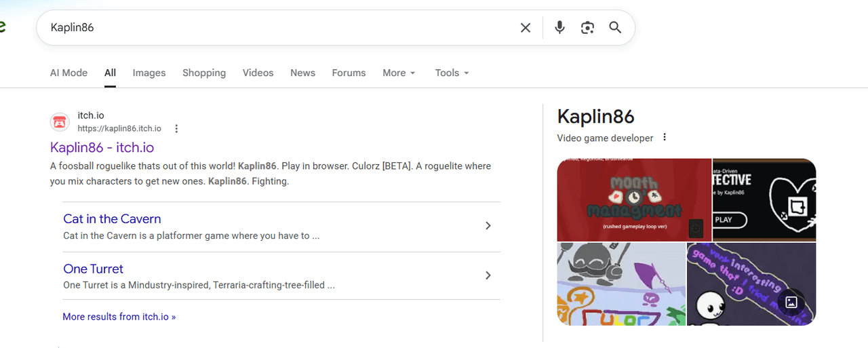The image size is (868, 348).
Task: Open the One Turret link
Action: click(93, 269)
